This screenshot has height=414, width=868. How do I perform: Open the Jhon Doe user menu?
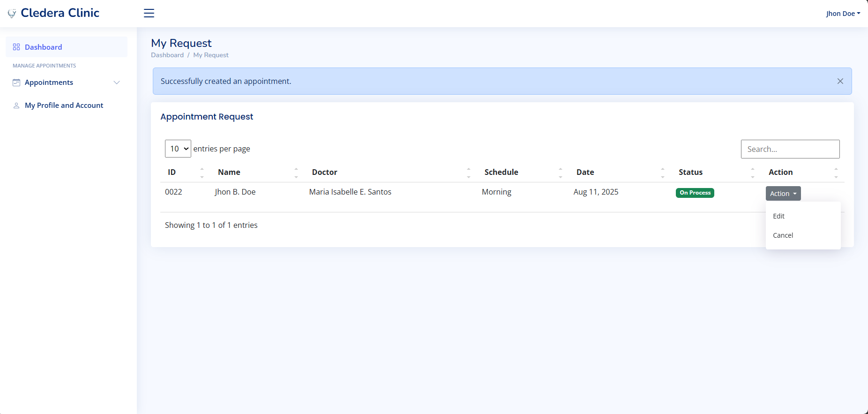pos(843,14)
